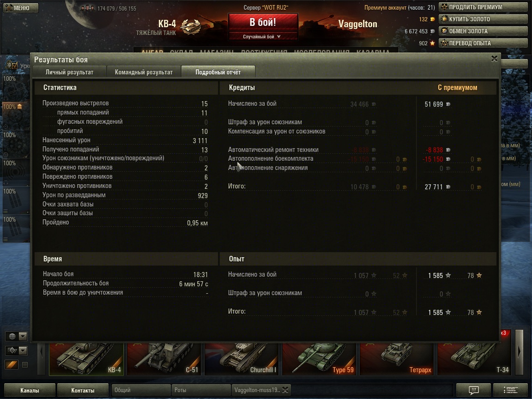
Task: Click the right carousel arrow
Action: 519,352
